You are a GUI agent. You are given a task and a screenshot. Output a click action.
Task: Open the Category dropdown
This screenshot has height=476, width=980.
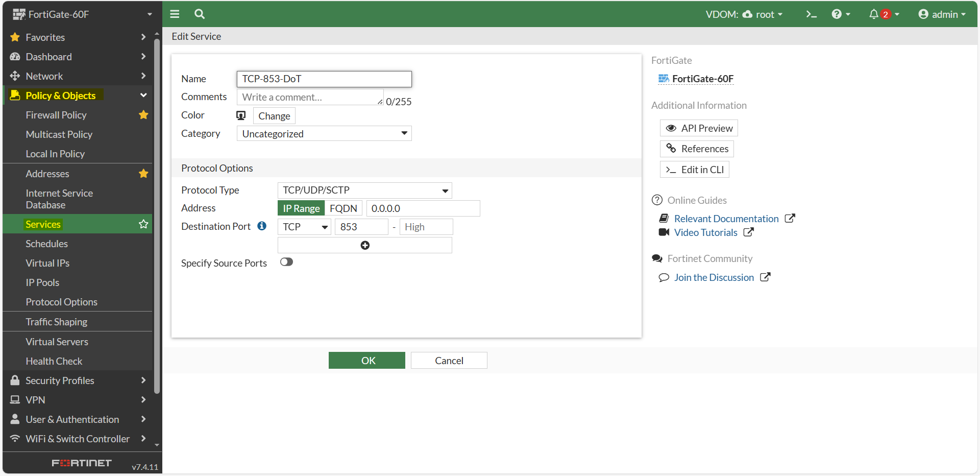pos(324,133)
